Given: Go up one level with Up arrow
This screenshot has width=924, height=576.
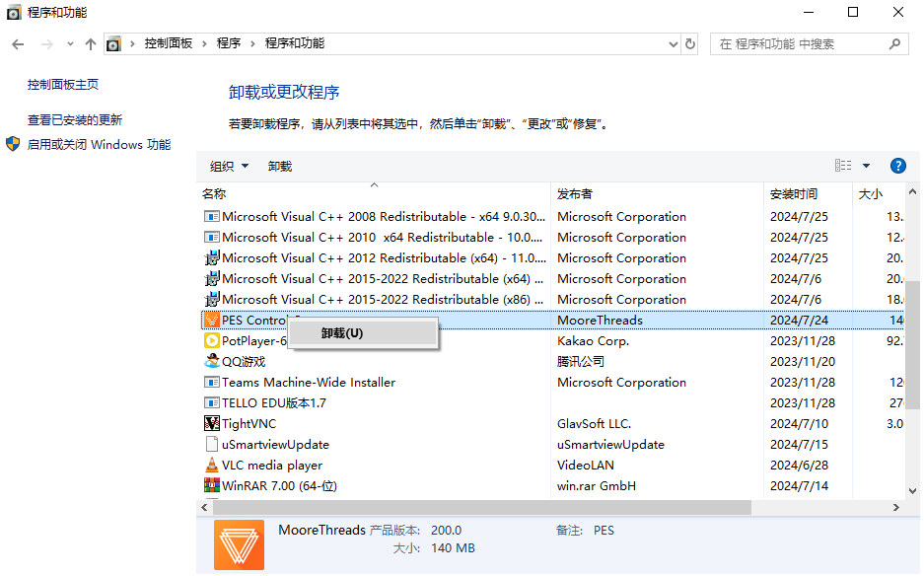Looking at the screenshot, I should (x=90, y=44).
